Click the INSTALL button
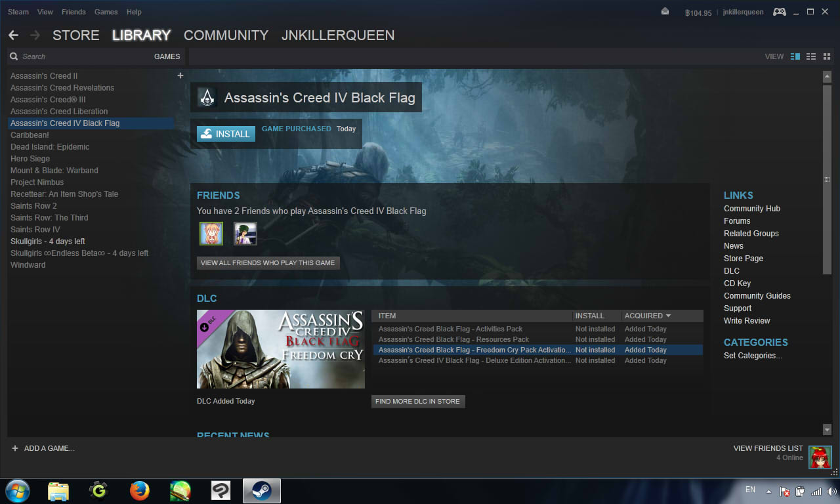The height and width of the screenshot is (504, 840). [x=226, y=134]
